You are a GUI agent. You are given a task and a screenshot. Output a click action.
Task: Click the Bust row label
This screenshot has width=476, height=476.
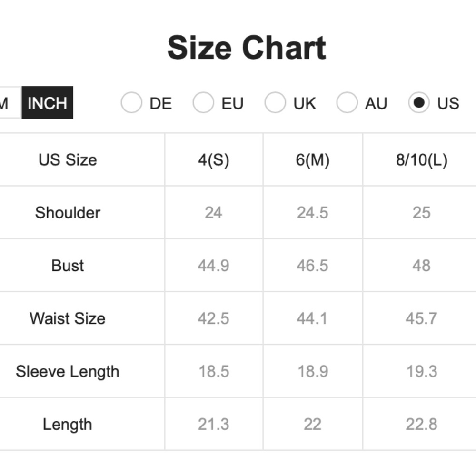68,265
